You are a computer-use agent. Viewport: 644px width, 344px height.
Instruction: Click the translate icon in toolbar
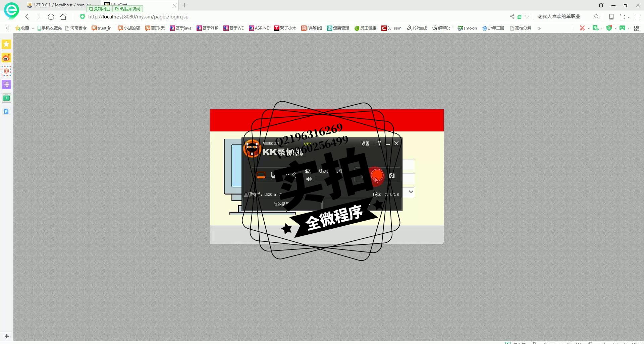(595, 28)
